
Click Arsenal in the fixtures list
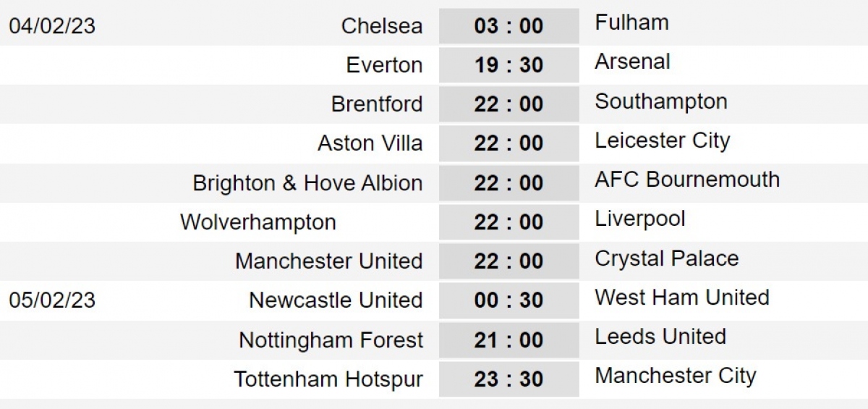tap(632, 62)
